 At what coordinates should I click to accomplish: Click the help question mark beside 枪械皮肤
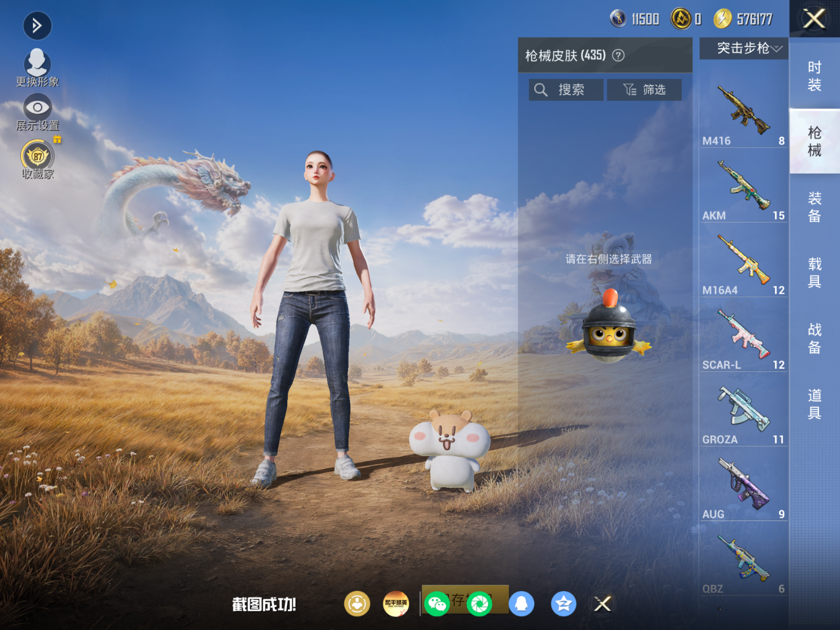[x=618, y=55]
